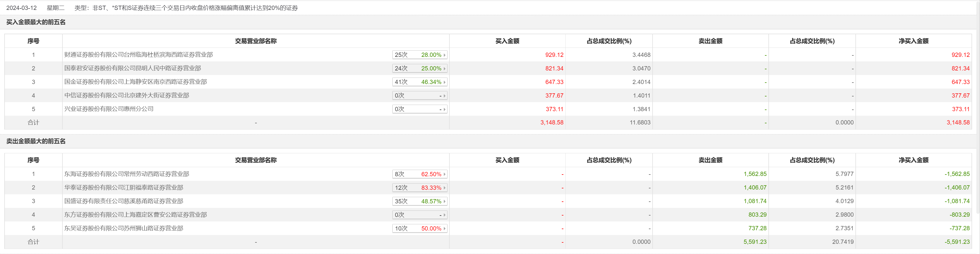Click arrow icon beside 48.57% rate
The height and width of the screenshot is (254, 980).
[444, 201]
